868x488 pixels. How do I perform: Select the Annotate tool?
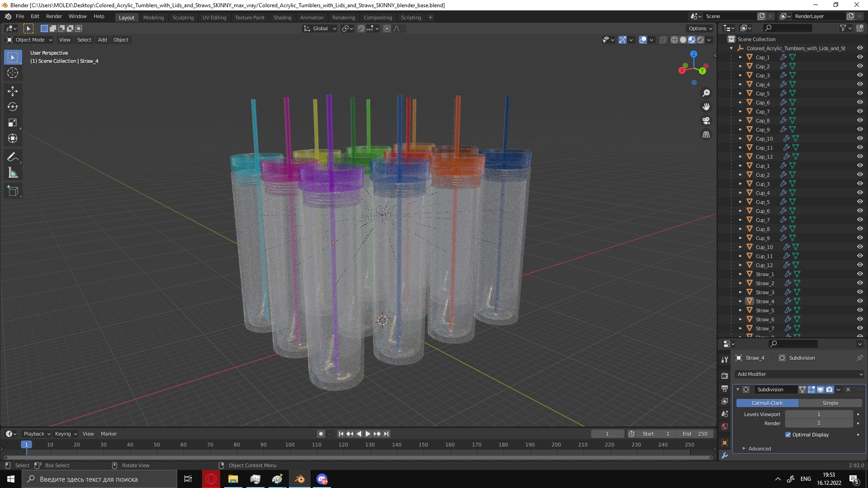tap(13, 157)
